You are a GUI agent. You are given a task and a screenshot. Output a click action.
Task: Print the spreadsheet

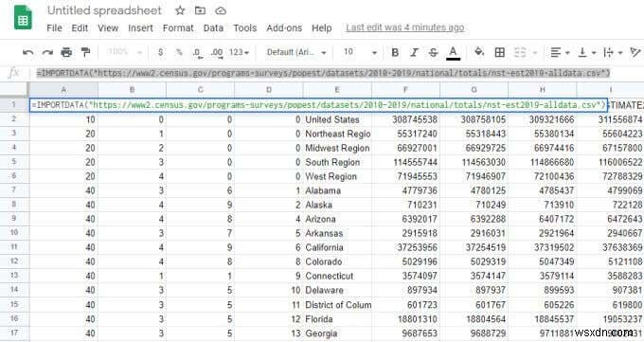(x=66, y=53)
